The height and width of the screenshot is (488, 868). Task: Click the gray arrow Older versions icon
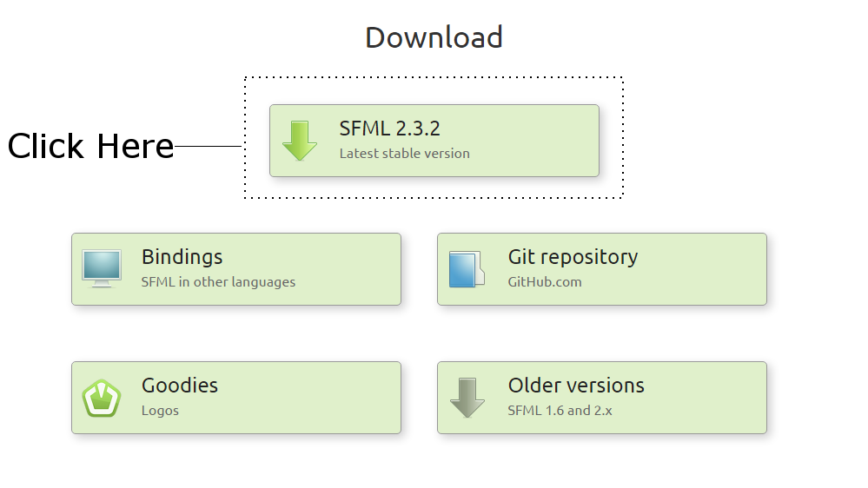coord(467,398)
